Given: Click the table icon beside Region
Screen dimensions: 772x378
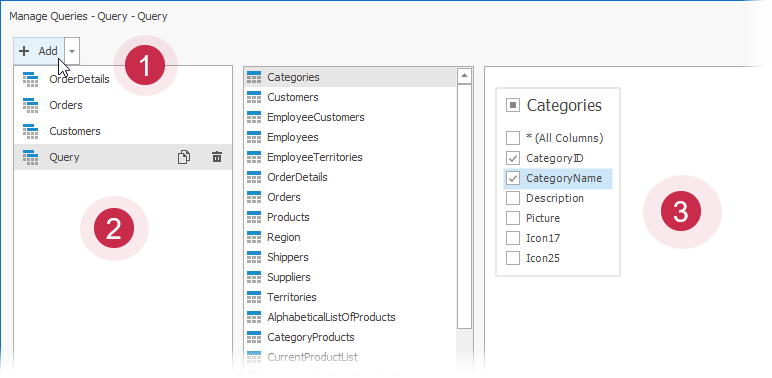Looking at the screenshot, I should click(254, 237).
